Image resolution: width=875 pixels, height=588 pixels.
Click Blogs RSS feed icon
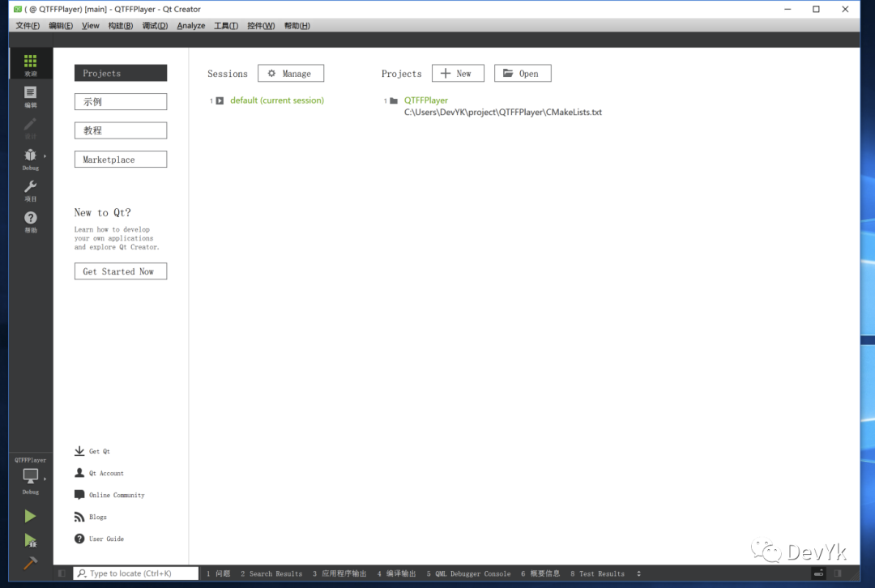79,517
